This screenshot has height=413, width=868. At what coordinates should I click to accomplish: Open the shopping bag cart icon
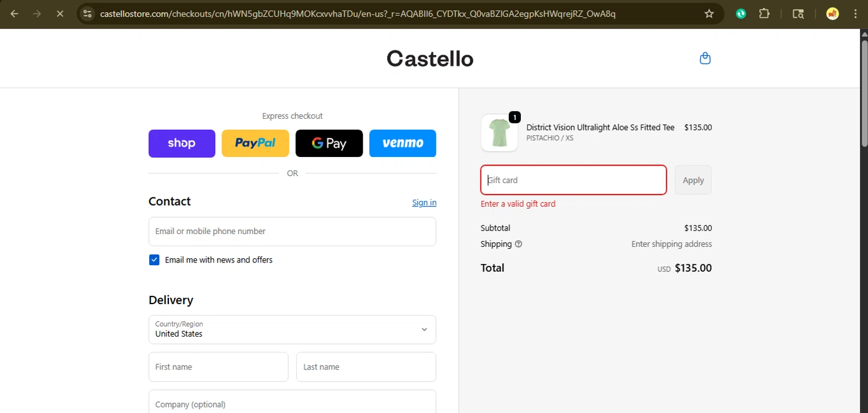[705, 58]
